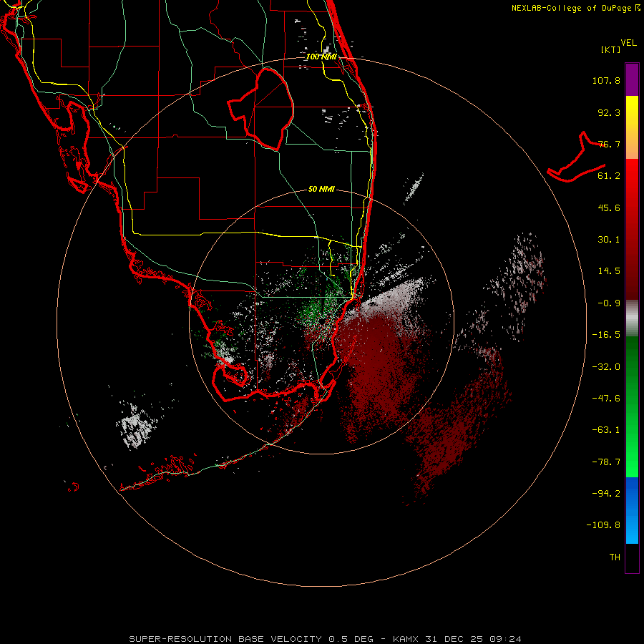
Task: Click the -0.9 velocity scale value
Action: click(609, 303)
